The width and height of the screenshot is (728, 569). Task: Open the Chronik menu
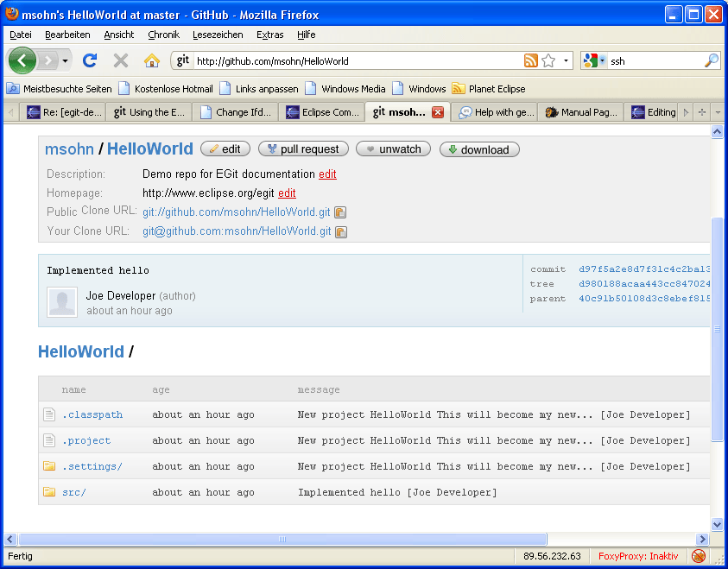click(x=163, y=35)
